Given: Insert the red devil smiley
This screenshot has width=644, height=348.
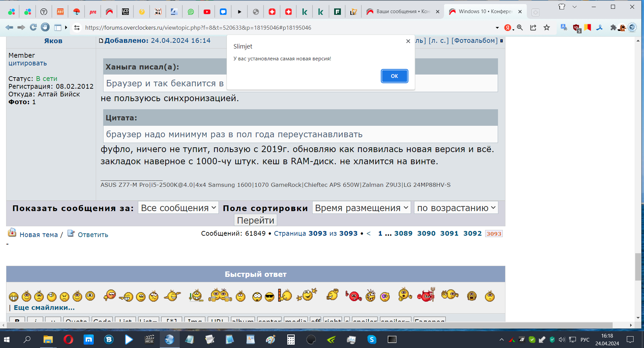Looking at the screenshot, I should click(x=427, y=295).
